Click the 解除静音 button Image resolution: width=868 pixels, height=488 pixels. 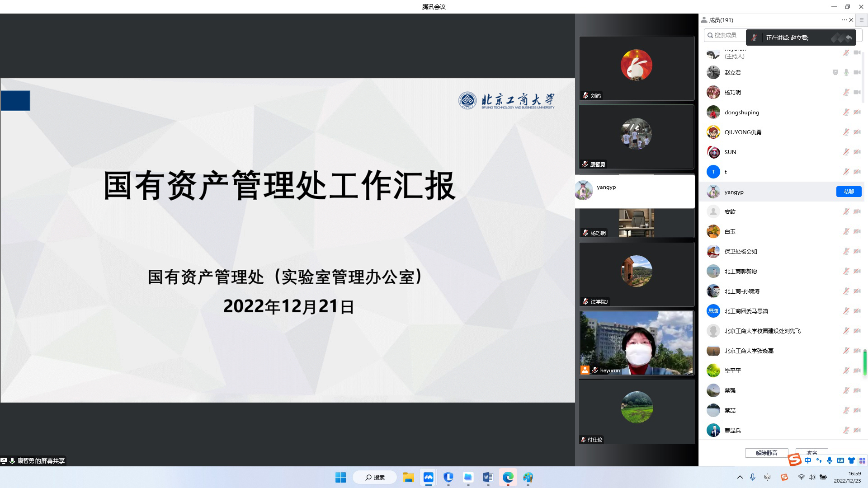766,453
